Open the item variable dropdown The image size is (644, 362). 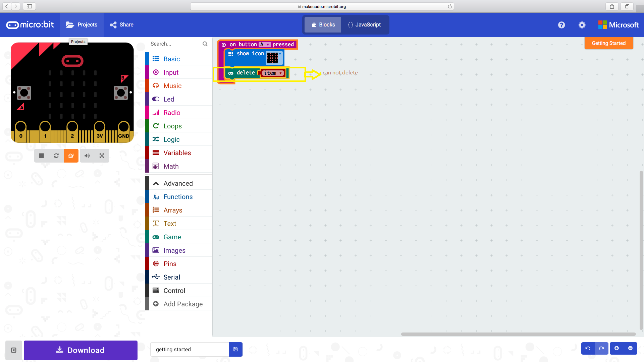(273, 73)
